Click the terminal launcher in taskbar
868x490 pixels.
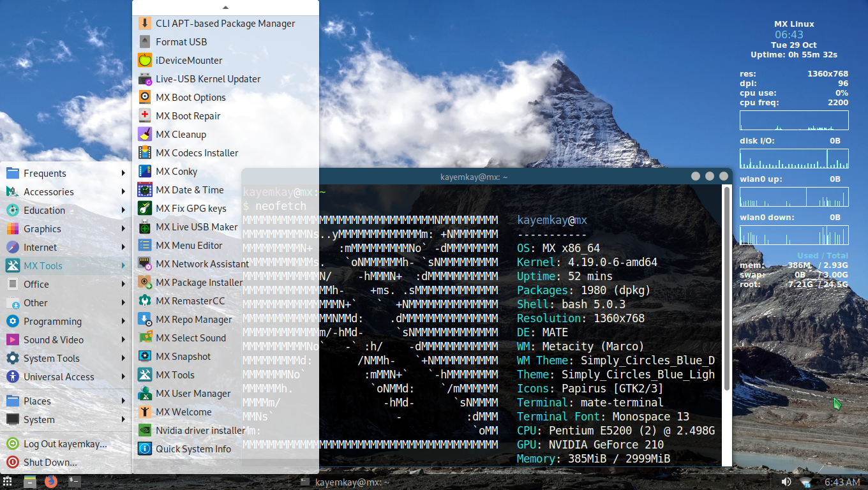point(74,482)
